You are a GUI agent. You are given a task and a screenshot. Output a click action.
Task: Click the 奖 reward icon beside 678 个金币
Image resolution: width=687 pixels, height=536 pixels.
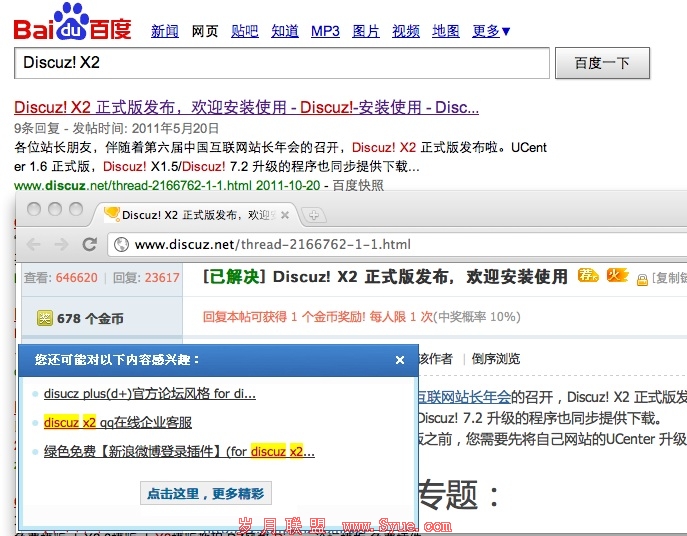click(45, 318)
